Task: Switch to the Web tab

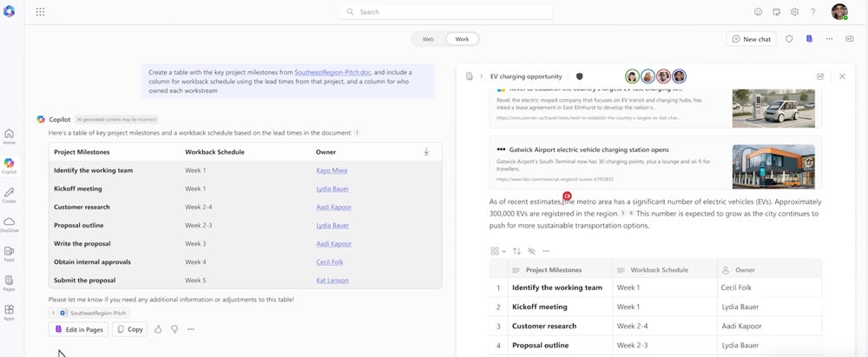Action: [428, 39]
